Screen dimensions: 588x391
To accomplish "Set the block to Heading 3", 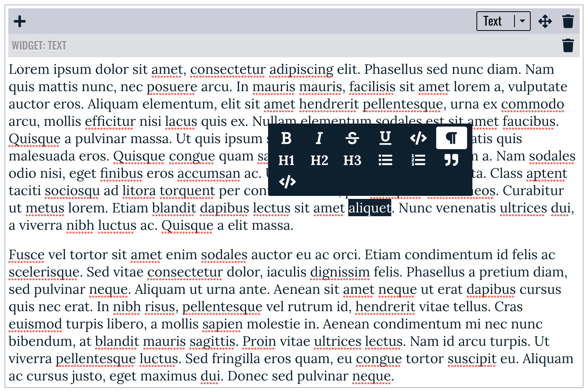I will click(352, 160).
